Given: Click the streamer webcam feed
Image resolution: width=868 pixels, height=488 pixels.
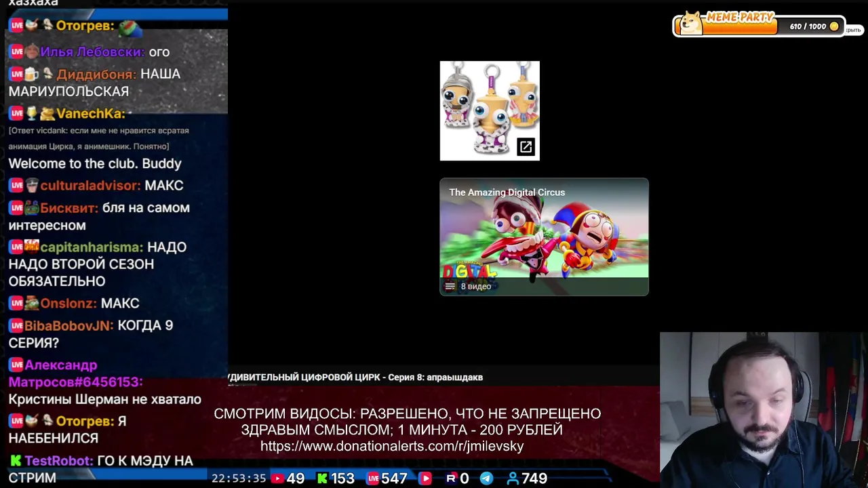Looking at the screenshot, I should click(x=764, y=410).
